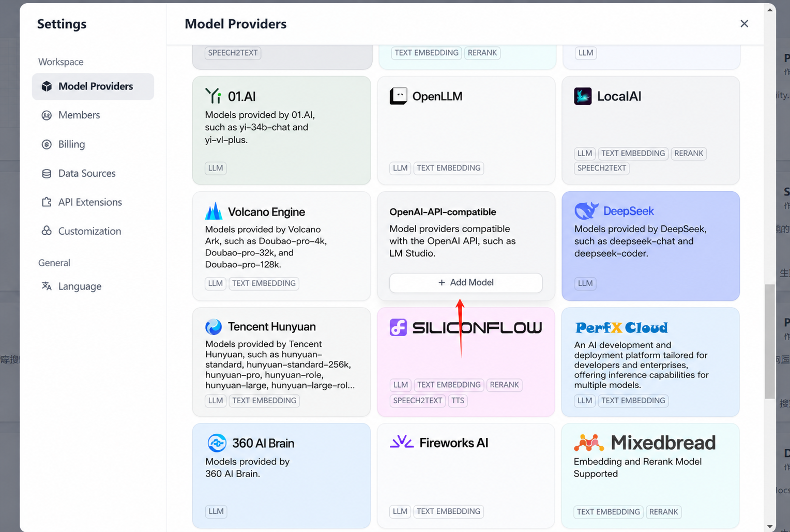Click the OpenLLM logo icon
The image size is (790, 532).
tap(398, 96)
